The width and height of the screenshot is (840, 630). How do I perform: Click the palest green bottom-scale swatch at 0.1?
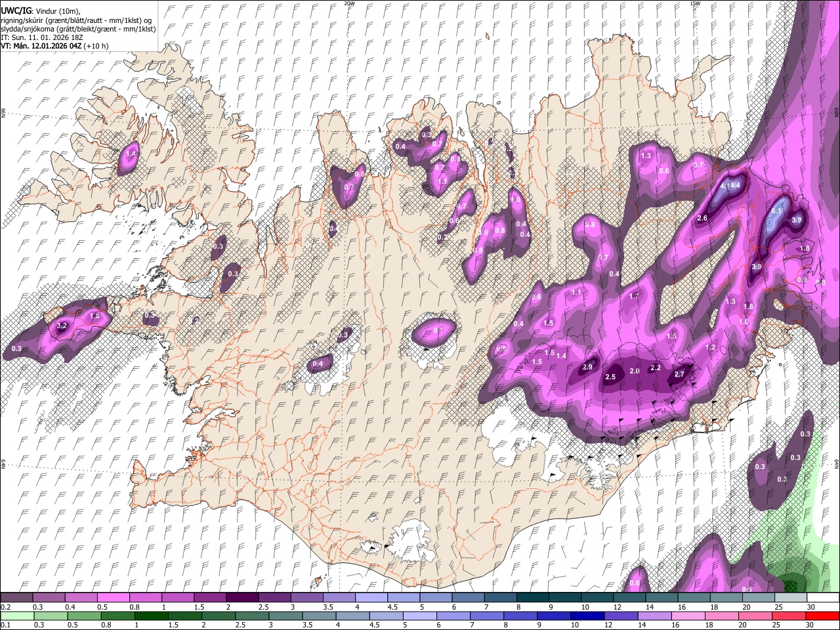(16, 616)
